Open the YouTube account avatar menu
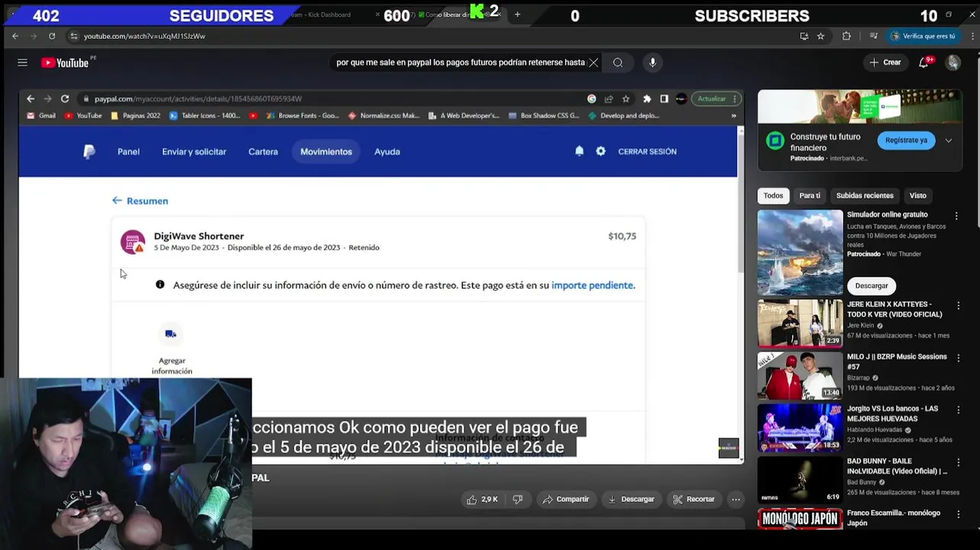The image size is (980, 550). [953, 63]
